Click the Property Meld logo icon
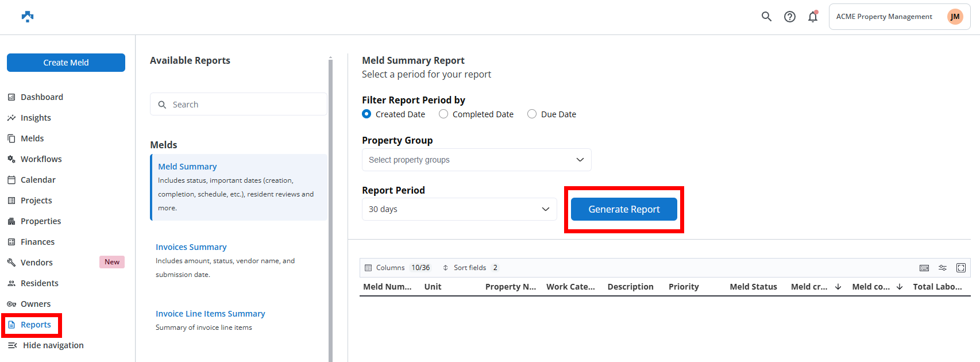980x362 pixels. [28, 17]
